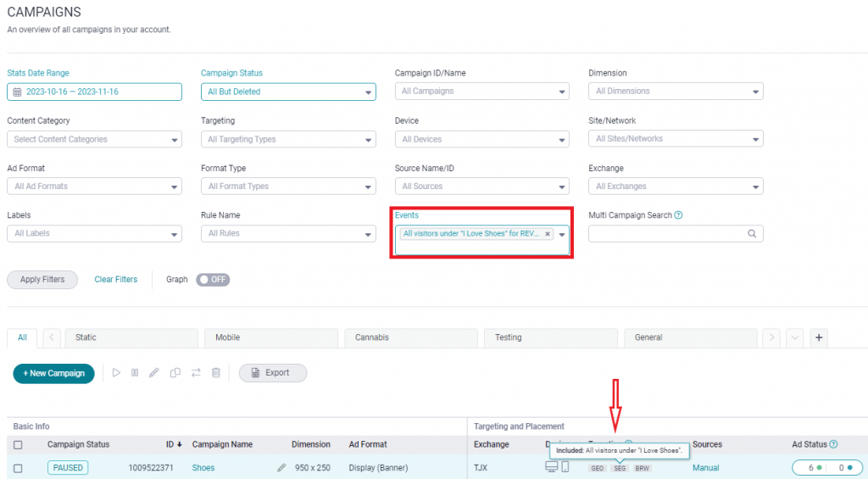Click the Ad Status help icon
868x479 pixels.
(834, 444)
